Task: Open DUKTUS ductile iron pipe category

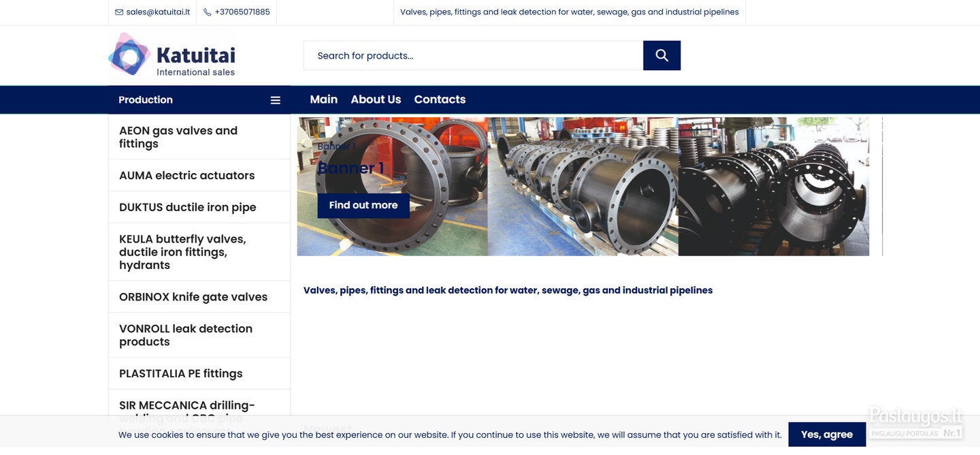Action: pyautogui.click(x=199, y=207)
